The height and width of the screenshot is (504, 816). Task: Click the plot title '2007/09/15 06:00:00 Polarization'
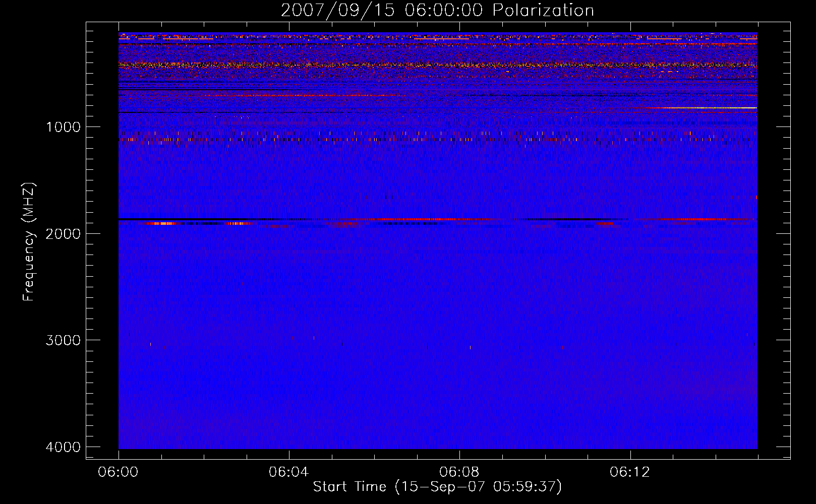437,10
